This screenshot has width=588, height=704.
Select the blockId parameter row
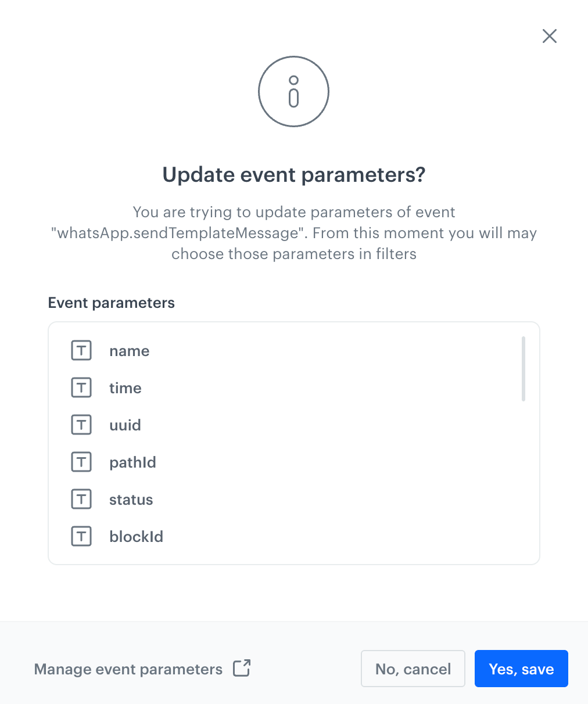pyautogui.click(x=136, y=536)
